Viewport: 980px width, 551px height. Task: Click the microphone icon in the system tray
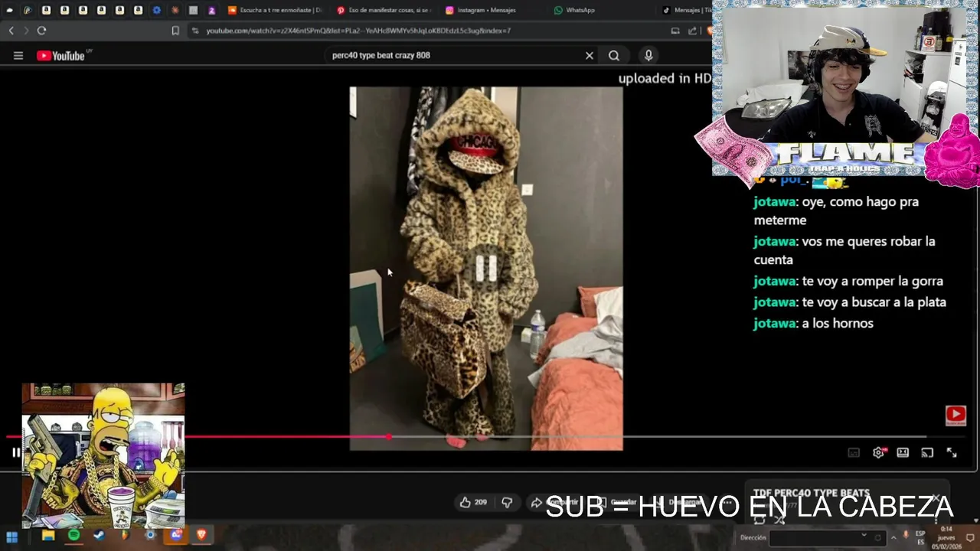coord(906,535)
